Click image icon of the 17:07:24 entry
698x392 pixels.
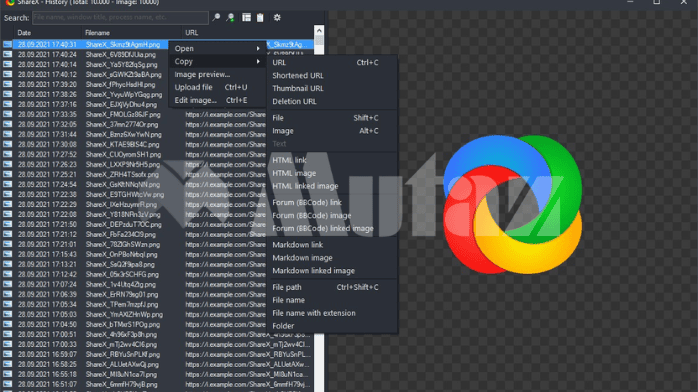click(8, 284)
